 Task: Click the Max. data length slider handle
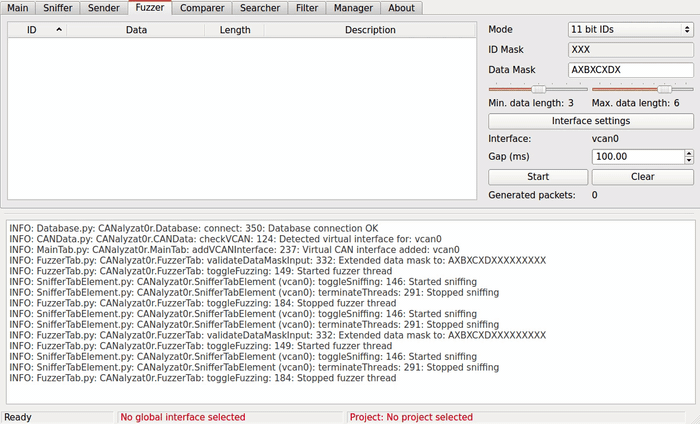point(664,89)
